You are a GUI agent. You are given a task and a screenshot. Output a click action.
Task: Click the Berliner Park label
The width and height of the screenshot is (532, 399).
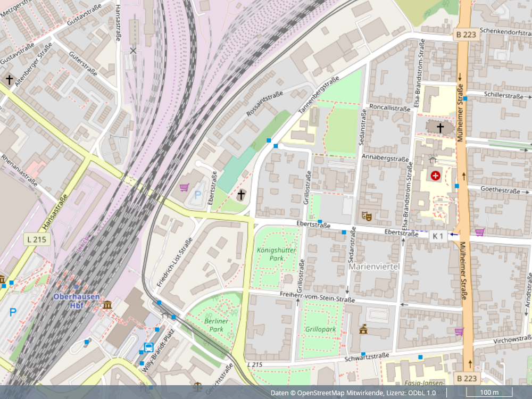tap(216, 325)
